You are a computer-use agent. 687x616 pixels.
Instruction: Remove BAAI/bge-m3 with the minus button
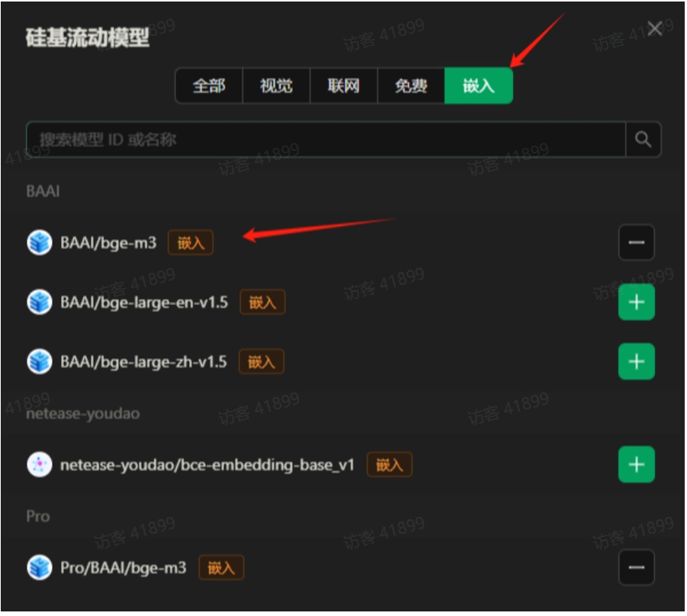pyautogui.click(x=636, y=242)
